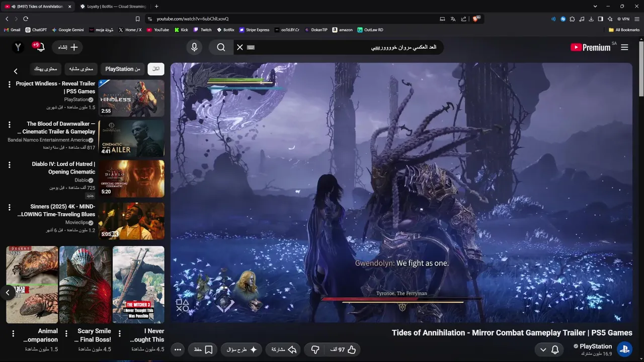The height and width of the screenshot is (362, 644).
Task: Open subscription notification bell dropdown
Action: click(549, 349)
